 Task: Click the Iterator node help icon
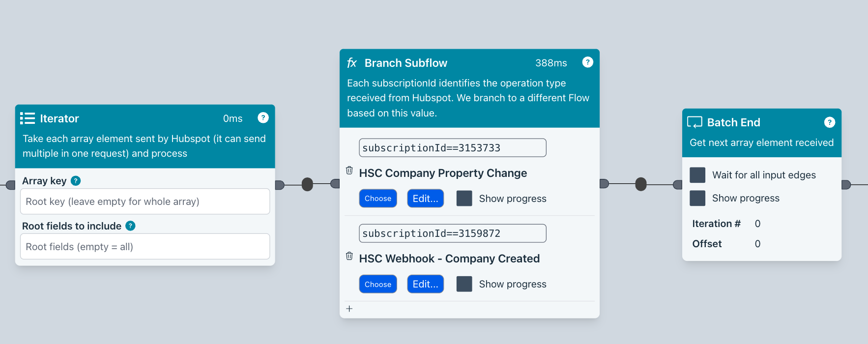point(263,118)
